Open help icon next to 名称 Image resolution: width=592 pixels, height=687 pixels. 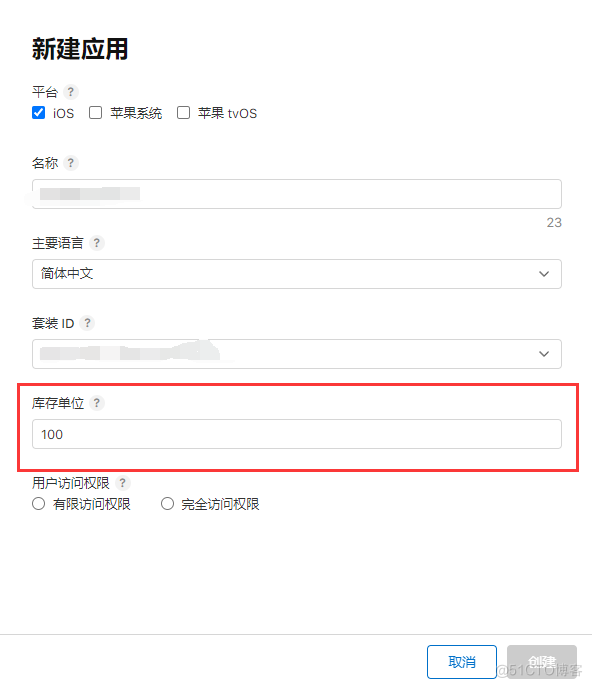click(71, 163)
